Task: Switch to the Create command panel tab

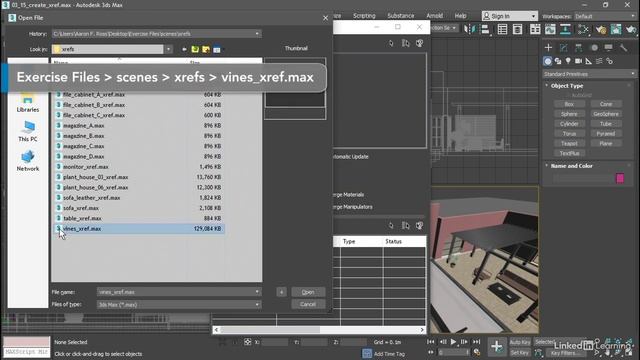Action: (548, 48)
